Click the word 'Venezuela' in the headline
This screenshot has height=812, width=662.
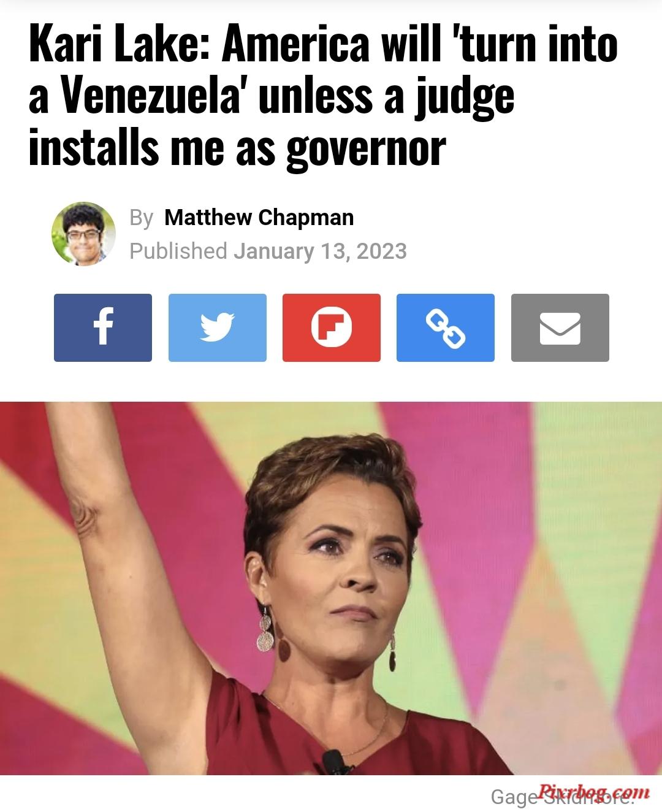(155, 98)
